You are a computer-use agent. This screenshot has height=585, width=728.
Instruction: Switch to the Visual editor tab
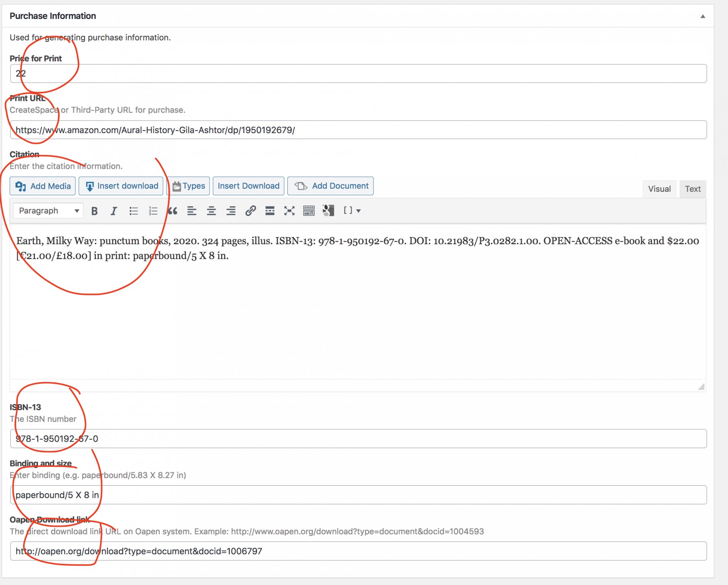[x=659, y=189]
